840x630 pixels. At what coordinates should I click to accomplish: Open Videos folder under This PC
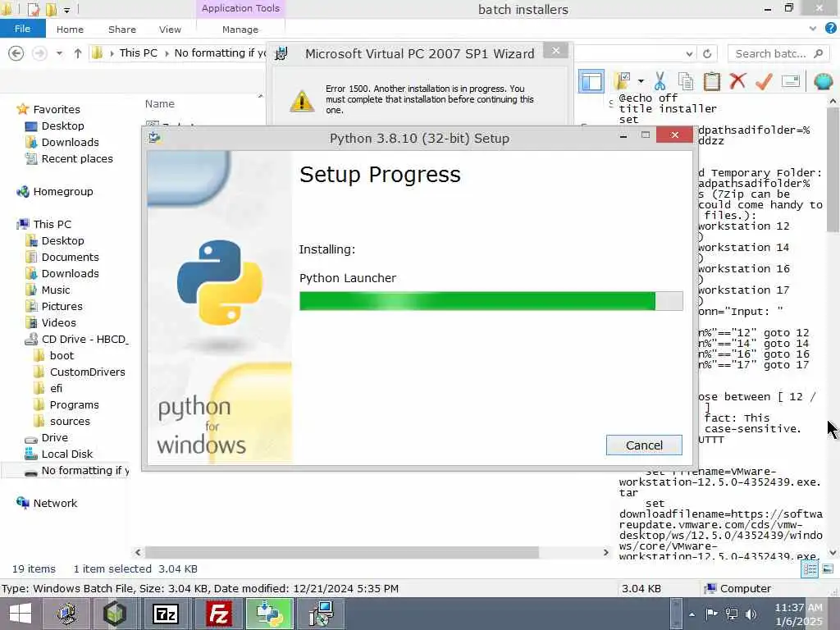[x=59, y=322]
